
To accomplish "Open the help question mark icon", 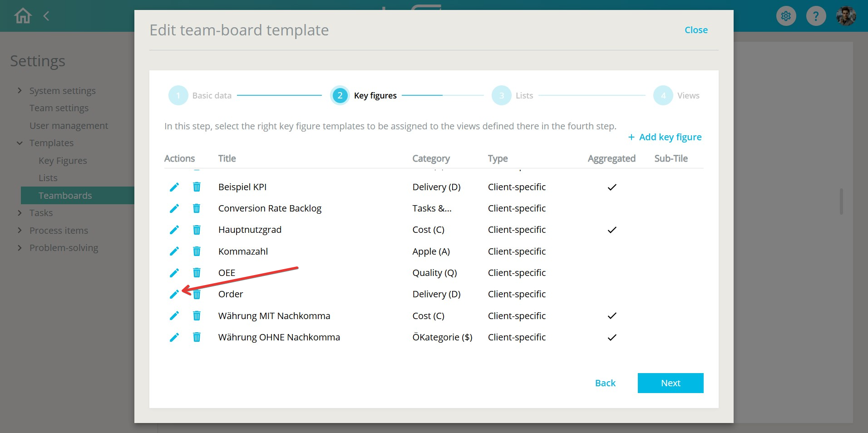I will coord(816,16).
